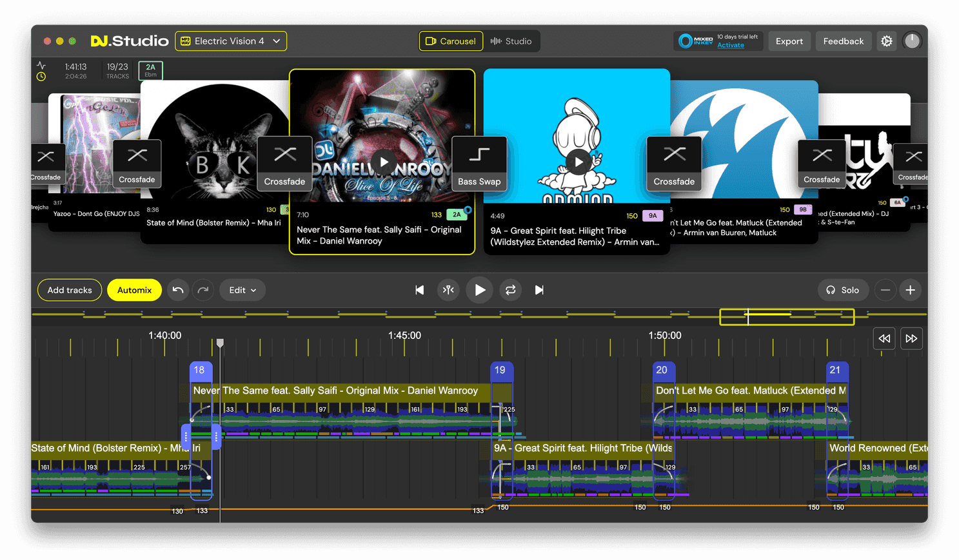Switch to the Studio view tab
959x560 pixels.
pyautogui.click(x=512, y=41)
